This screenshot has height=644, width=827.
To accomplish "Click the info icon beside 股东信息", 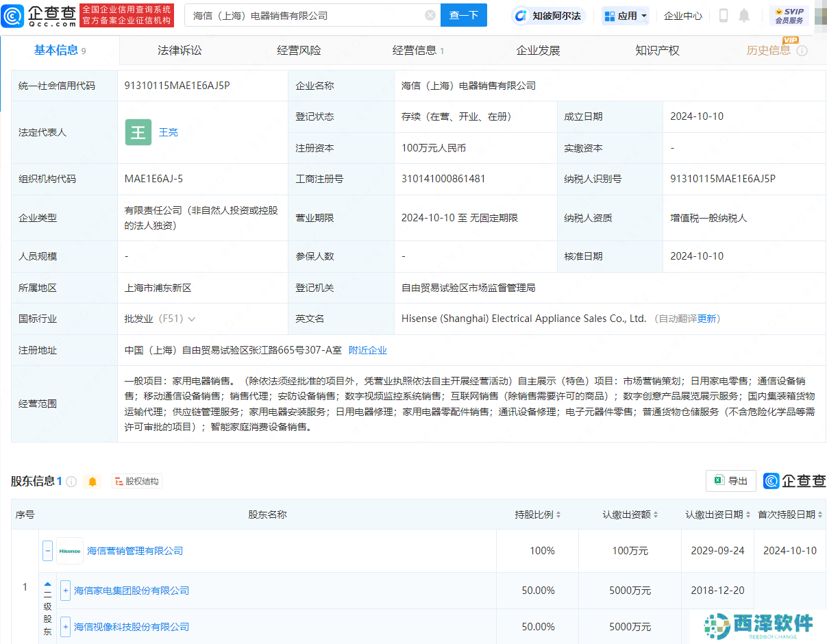I will point(71,482).
